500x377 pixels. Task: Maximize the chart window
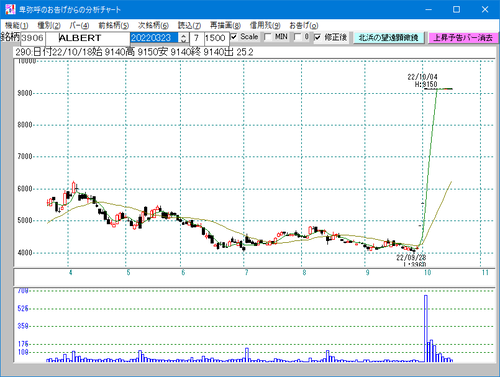coord(456,10)
